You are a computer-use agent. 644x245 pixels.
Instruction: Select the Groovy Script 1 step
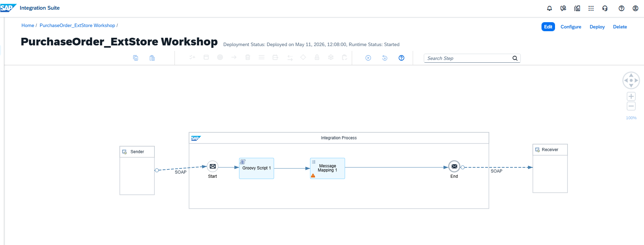tap(257, 168)
